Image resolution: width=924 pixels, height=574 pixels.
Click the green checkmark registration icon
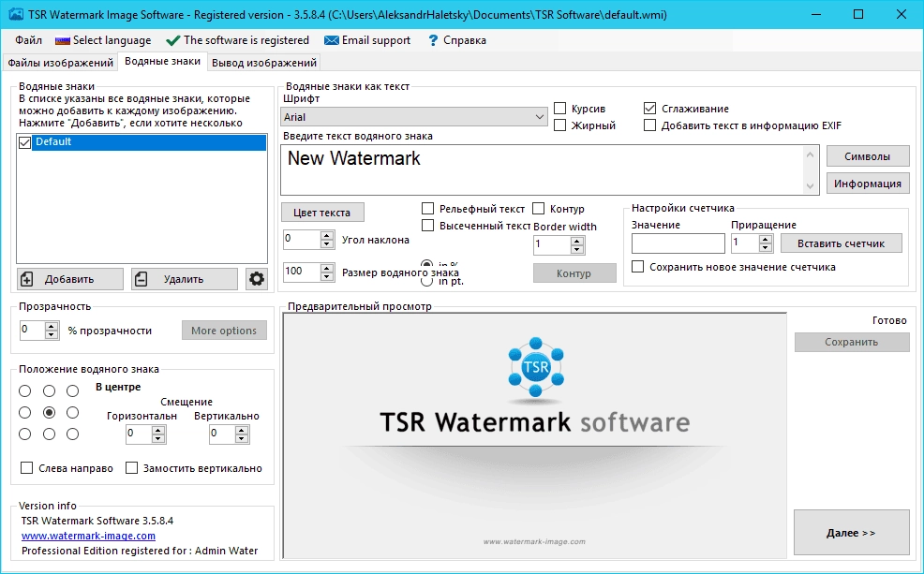(x=172, y=40)
